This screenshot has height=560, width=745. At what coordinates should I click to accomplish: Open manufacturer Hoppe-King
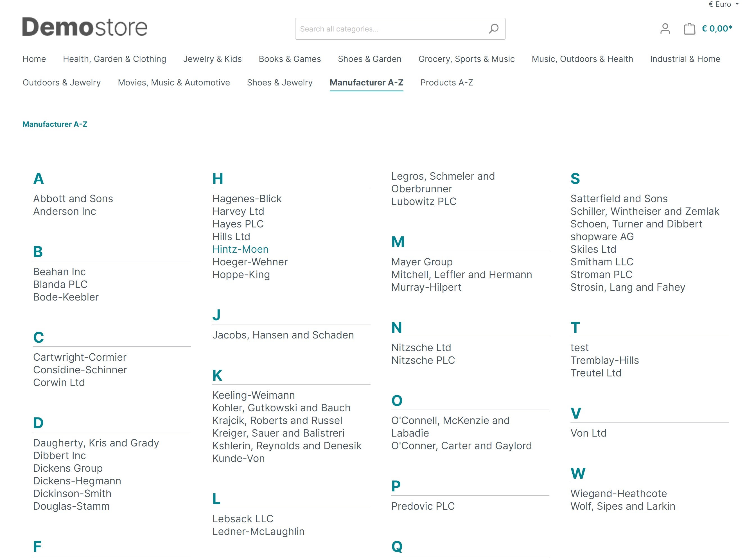(x=241, y=275)
